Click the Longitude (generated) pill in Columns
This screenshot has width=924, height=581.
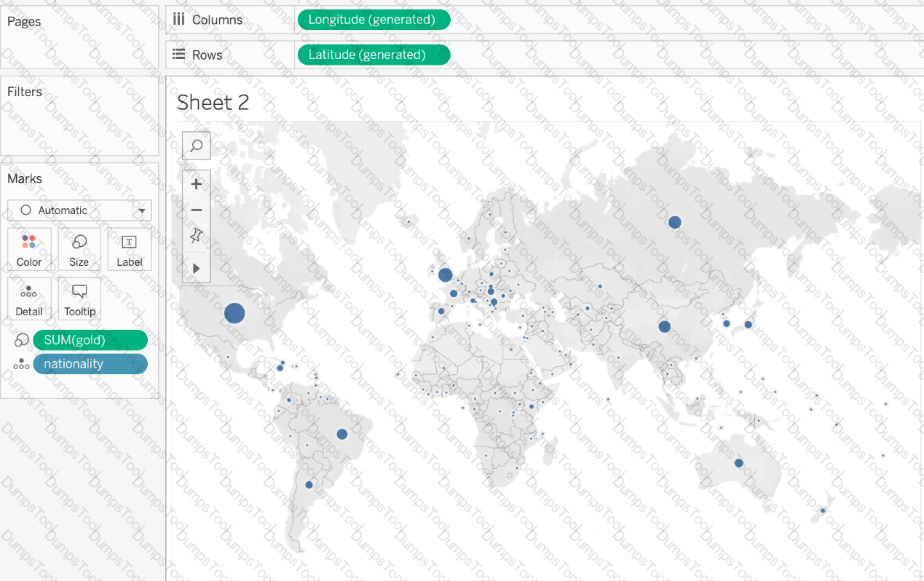point(374,20)
